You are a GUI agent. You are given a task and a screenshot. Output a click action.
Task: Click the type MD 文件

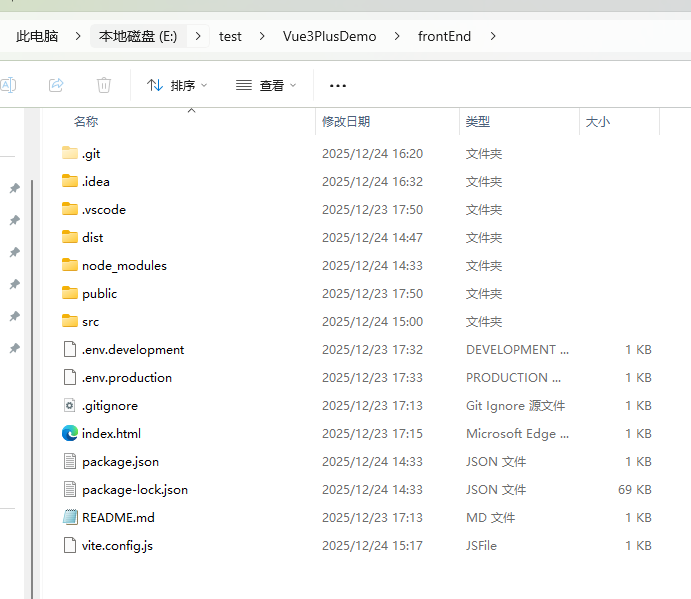pos(490,517)
